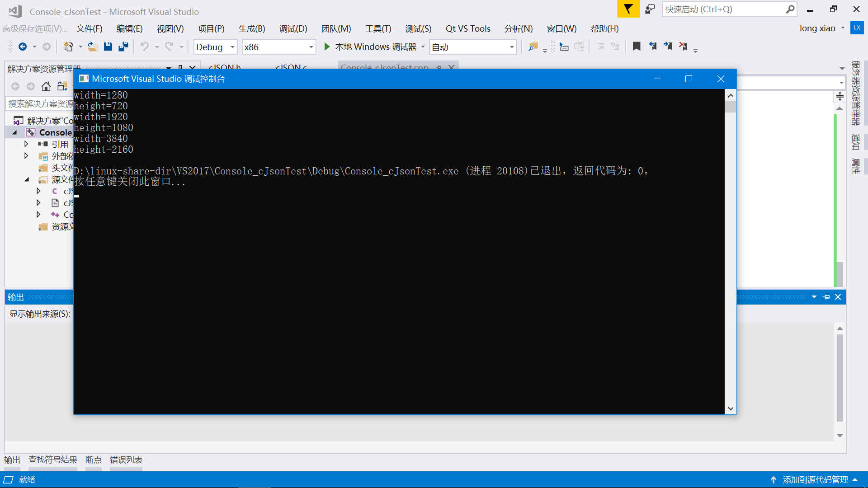Click the 快速启动 search field
This screenshot has height=488, width=868.
[x=723, y=9]
